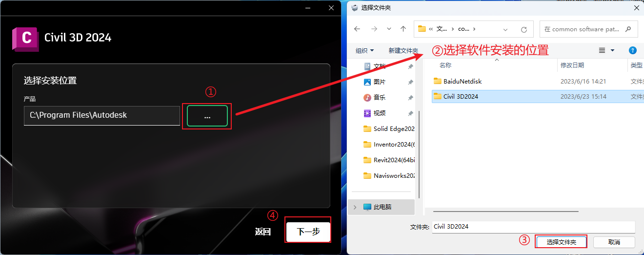
Task: Click the '文...' breadcrumb segment in address bar
Action: tap(442, 29)
